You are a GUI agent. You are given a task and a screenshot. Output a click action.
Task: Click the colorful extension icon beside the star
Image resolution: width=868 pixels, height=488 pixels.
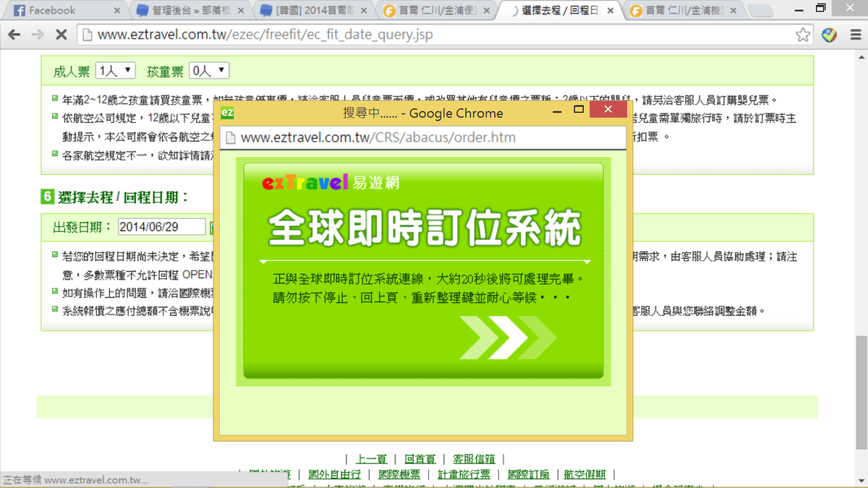[829, 35]
